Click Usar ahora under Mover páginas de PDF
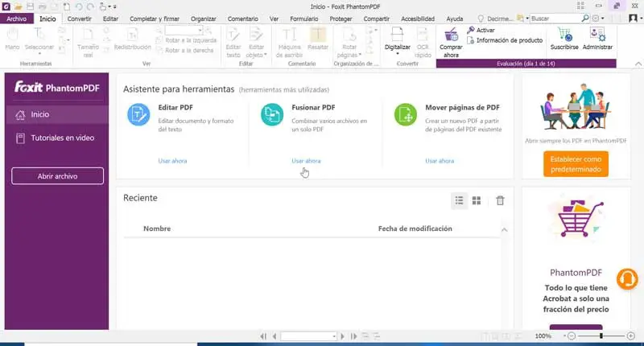Viewport: 644px width, 346px height. (x=440, y=161)
